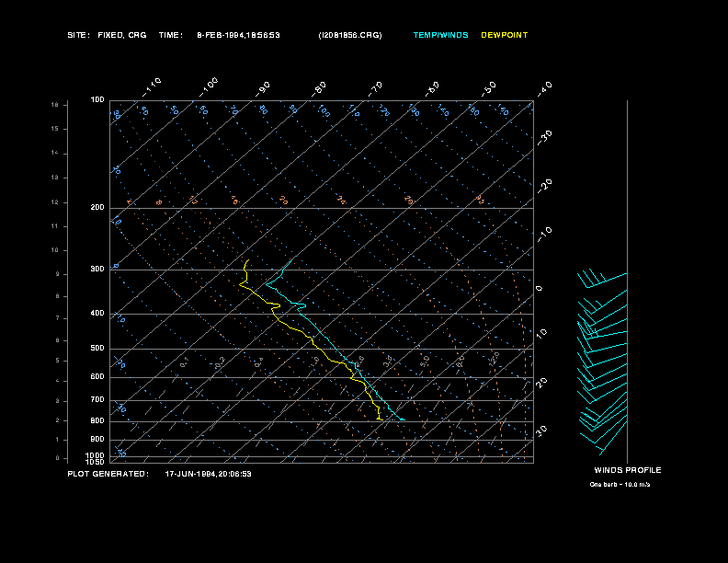Image resolution: width=728 pixels, height=563 pixels.
Task: Click the yellow DEWPOINT legend label
Action: click(505, 35)
